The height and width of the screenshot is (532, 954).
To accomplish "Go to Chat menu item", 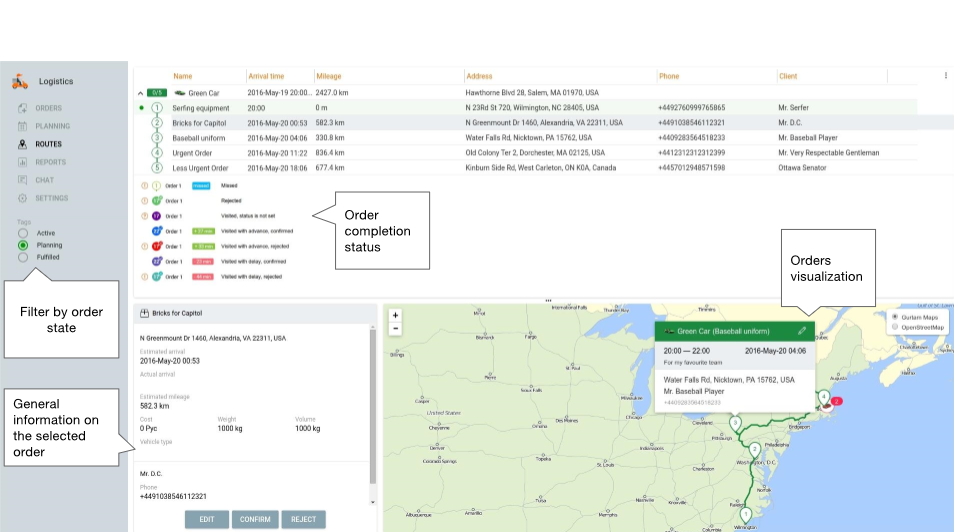I will point(44,180).
